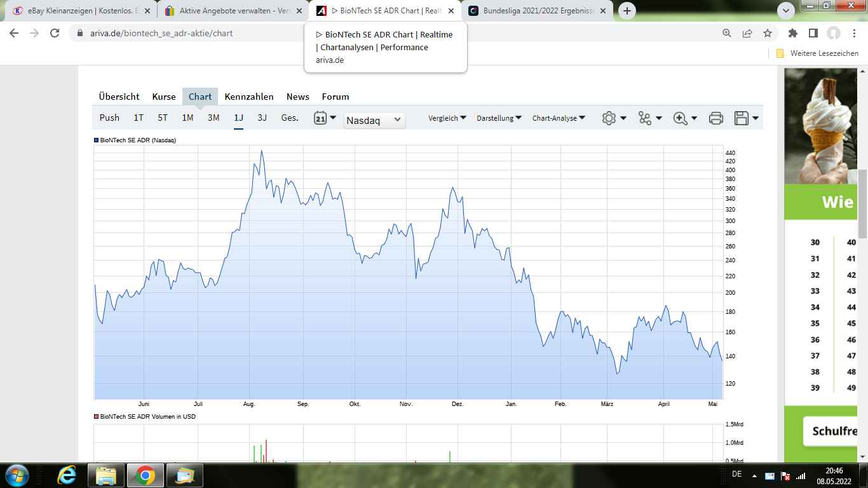Set chart period to 3J

pos(262,118)
